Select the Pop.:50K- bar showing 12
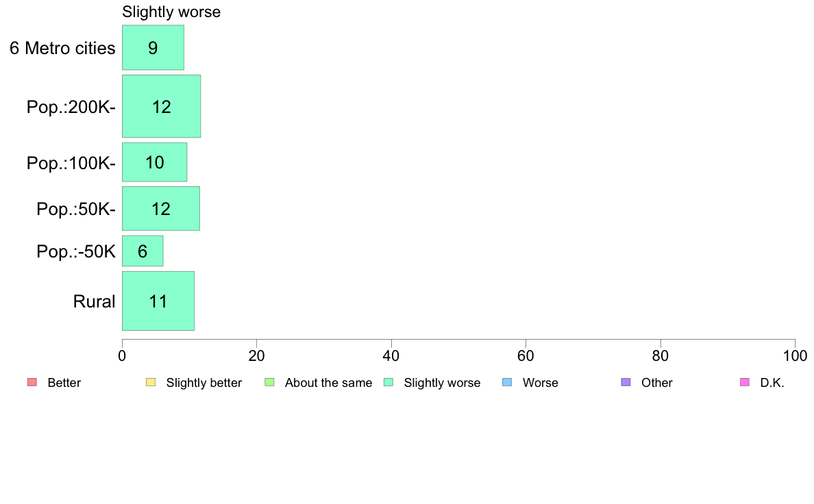The width and height of the screenshot is (814, 504). pos(161,209)
